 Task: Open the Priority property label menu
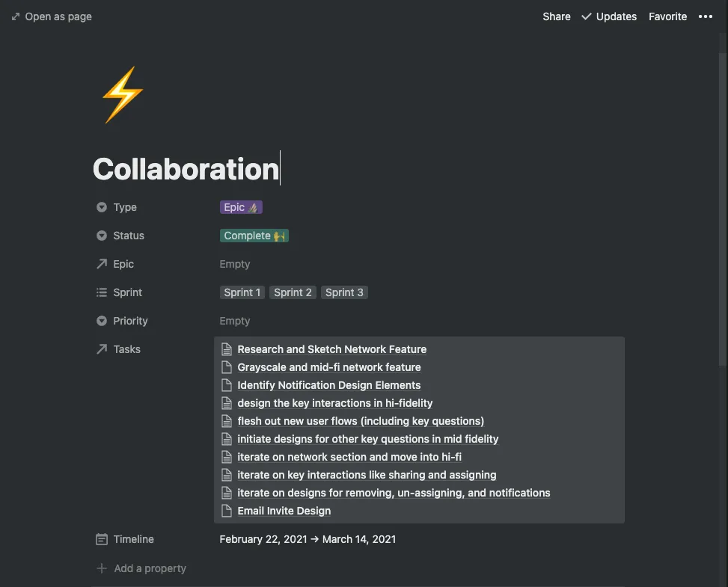click(130, 321)
